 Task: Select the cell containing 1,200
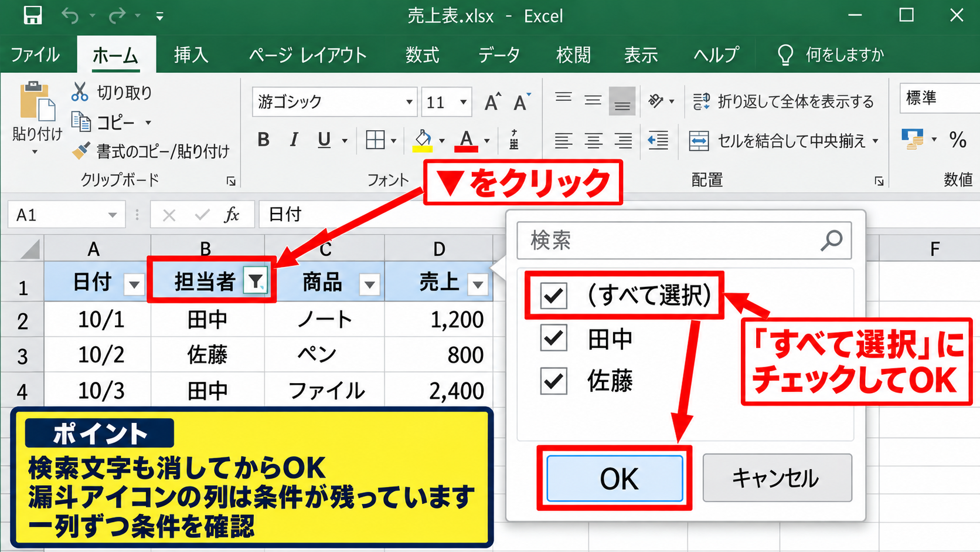click(438, 320)
